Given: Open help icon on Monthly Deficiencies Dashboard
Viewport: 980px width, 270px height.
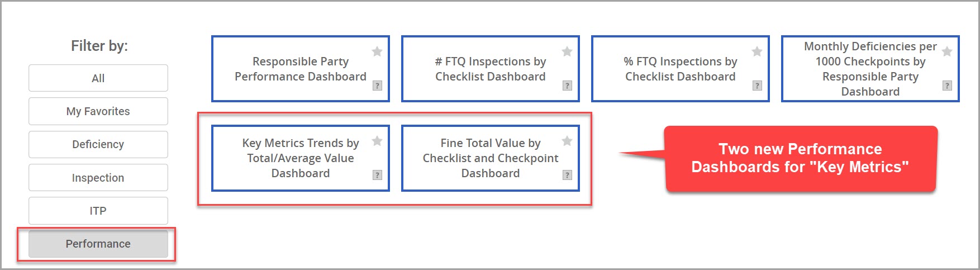Looking at the screenshot, I should click(x=947, y=86).
